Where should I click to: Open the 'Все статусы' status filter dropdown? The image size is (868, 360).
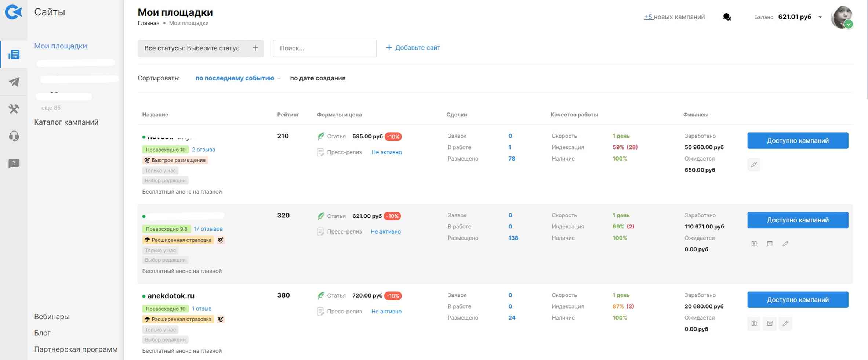[200, 48]
